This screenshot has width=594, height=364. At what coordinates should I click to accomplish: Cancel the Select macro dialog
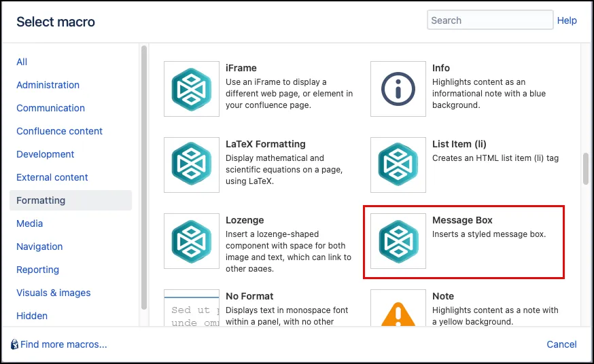click(561, 344)
